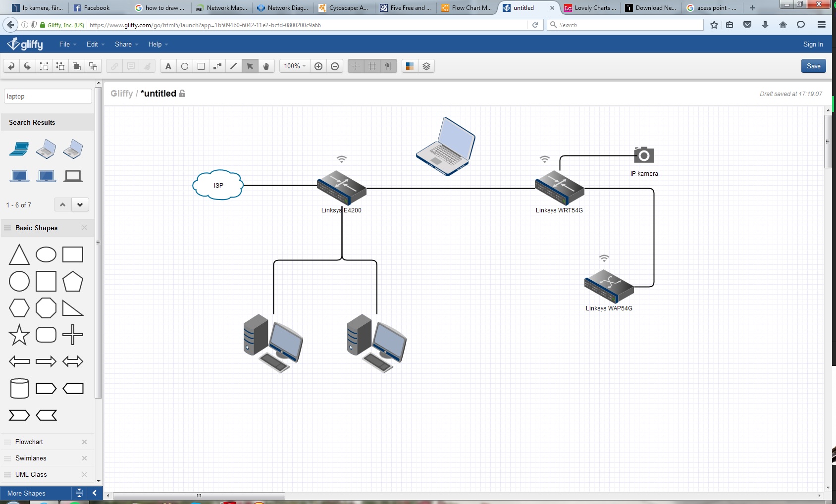This screenshot has height=504, width=836.
Task: Show previous search results with up arrow
Action: pyautogui.click(x=62, y=204)
